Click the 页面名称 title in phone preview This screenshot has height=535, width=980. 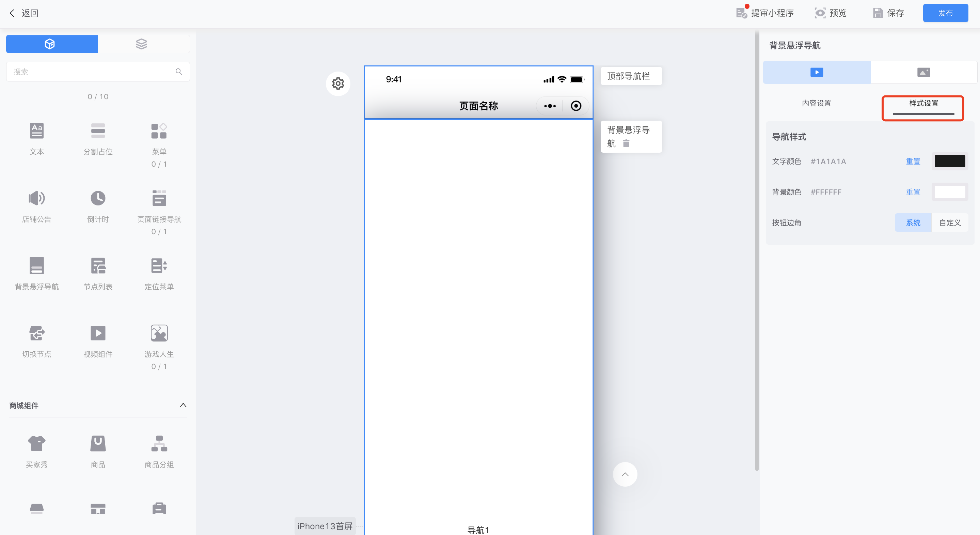tap(478, 106)
